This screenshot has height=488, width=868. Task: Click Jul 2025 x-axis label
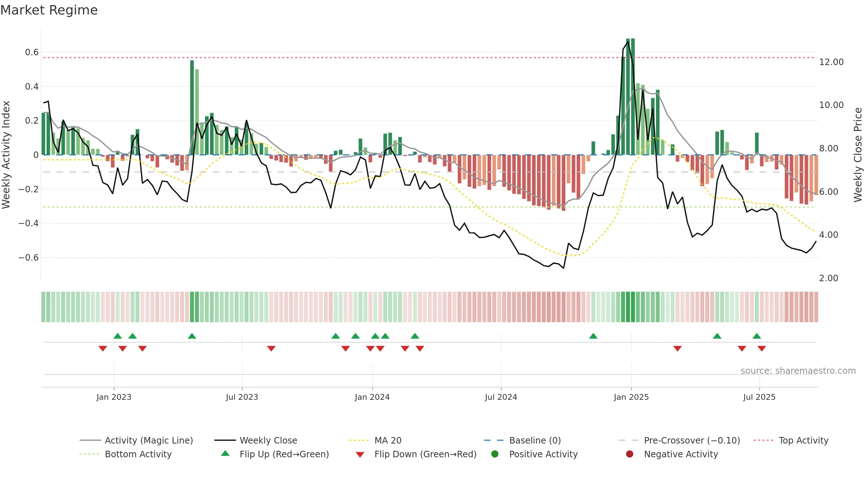[759, 397]
